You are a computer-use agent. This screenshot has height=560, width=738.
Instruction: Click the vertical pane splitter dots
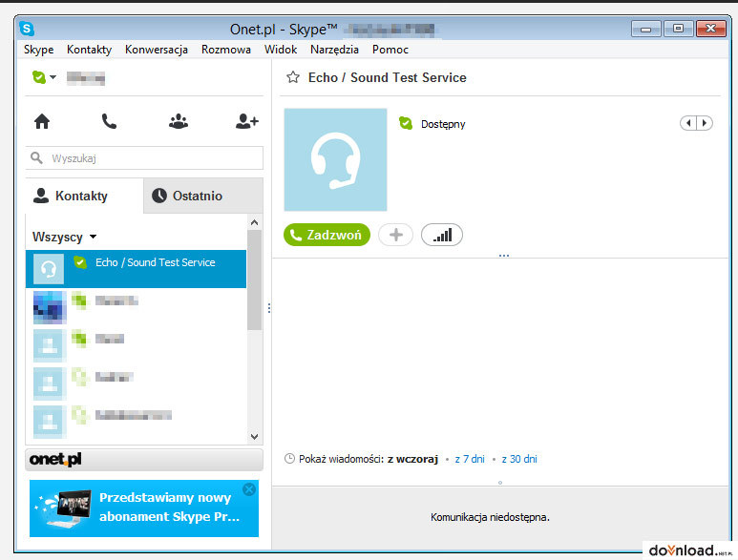(x=268, y=308)
